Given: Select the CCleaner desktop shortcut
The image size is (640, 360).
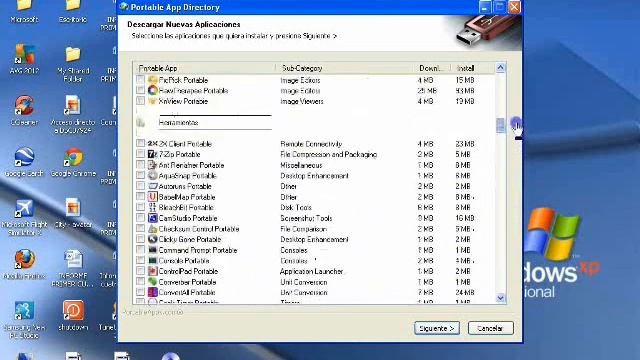Looking at the screenshot, I should [x=24, y=110].
